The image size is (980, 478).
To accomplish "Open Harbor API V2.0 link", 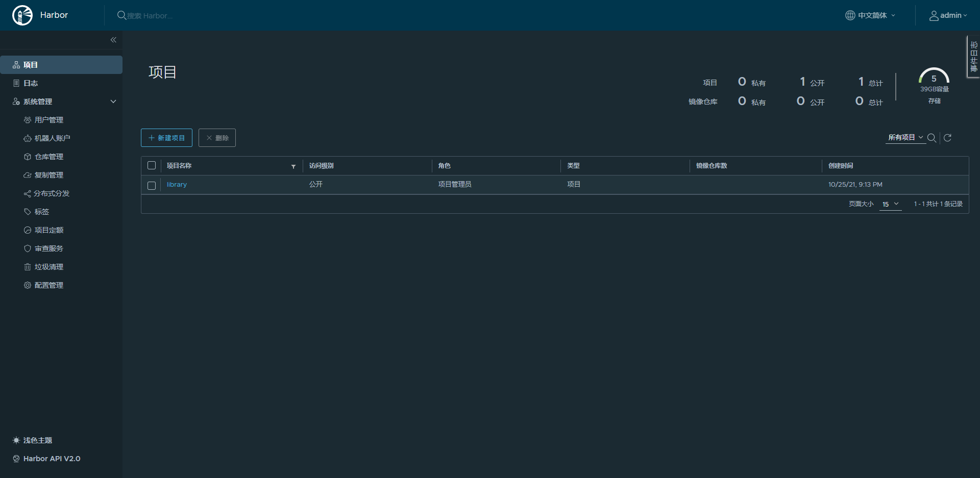I will (52, 459).
